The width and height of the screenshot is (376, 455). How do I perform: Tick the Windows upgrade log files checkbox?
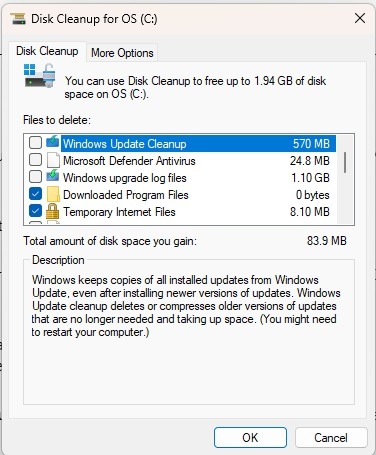[35, 177]
